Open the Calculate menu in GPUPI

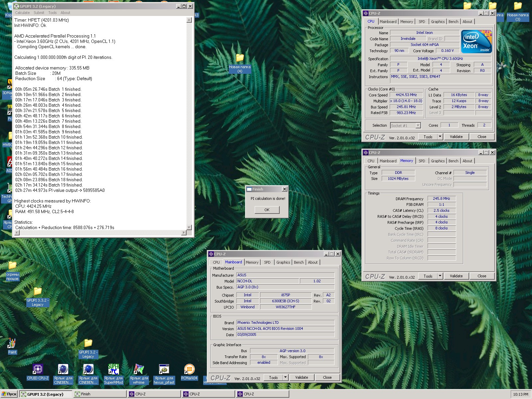(22, 13)
